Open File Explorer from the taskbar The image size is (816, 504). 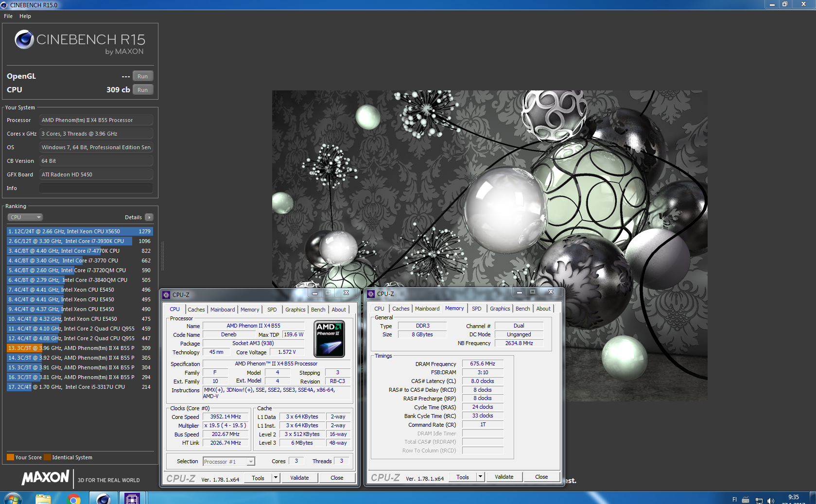(x=43, y=498)
